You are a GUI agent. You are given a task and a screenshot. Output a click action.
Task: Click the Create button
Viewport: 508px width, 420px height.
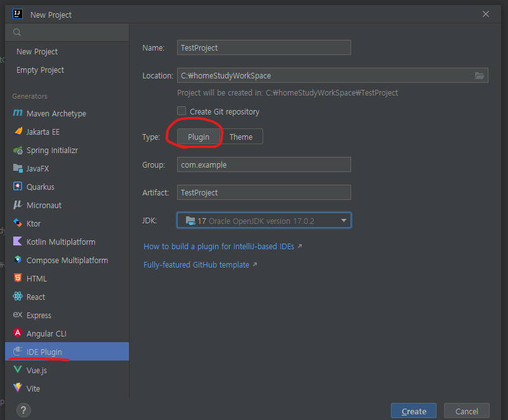[414, 411]
